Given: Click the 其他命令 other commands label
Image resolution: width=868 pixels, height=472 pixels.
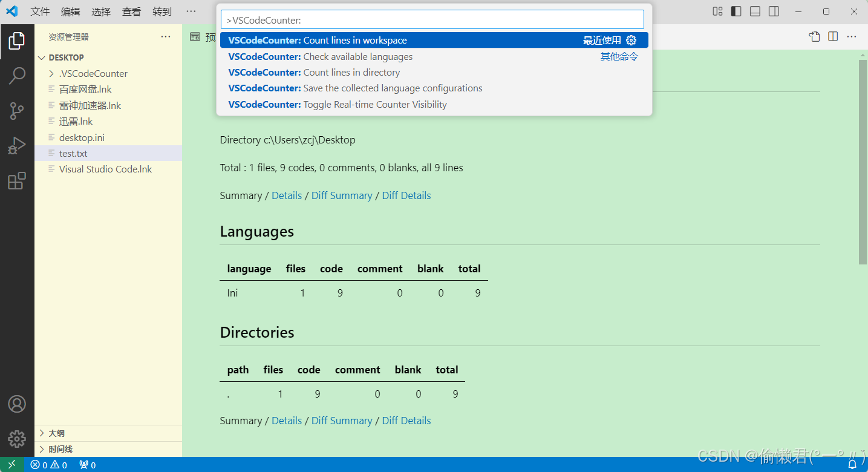Looking at the screenshot, I should point(619,56).
